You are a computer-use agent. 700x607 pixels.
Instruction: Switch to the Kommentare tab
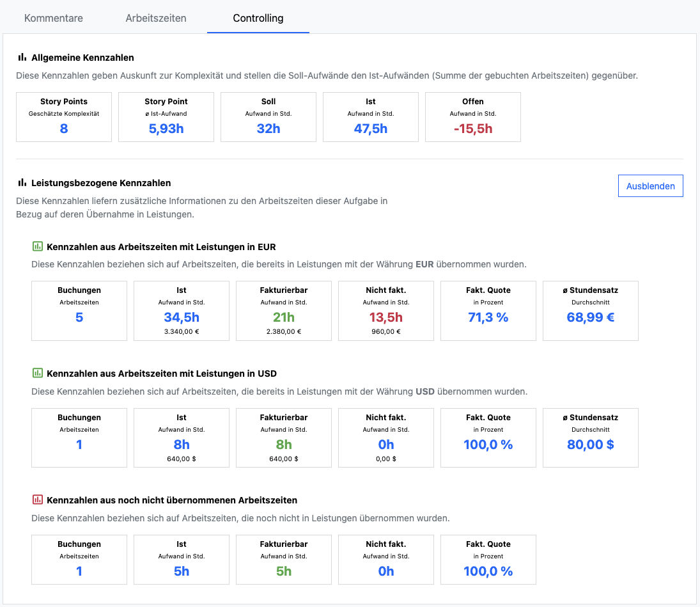[54, 19]
